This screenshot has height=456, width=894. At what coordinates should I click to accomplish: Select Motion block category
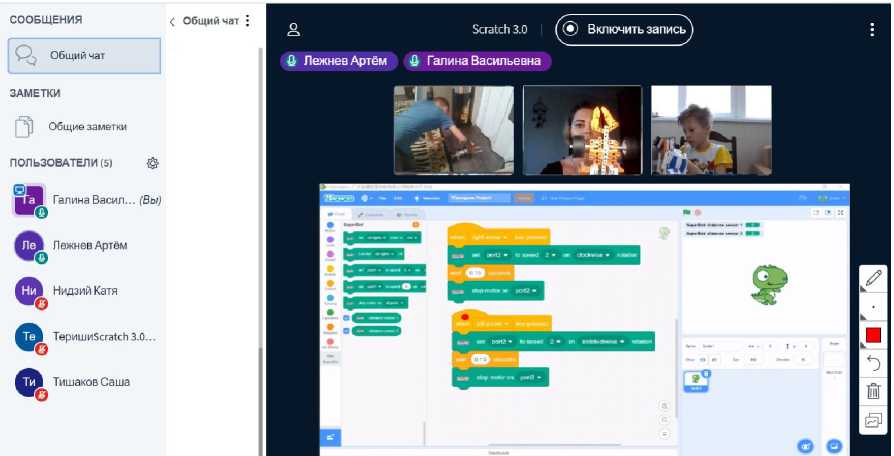[330, 227]
